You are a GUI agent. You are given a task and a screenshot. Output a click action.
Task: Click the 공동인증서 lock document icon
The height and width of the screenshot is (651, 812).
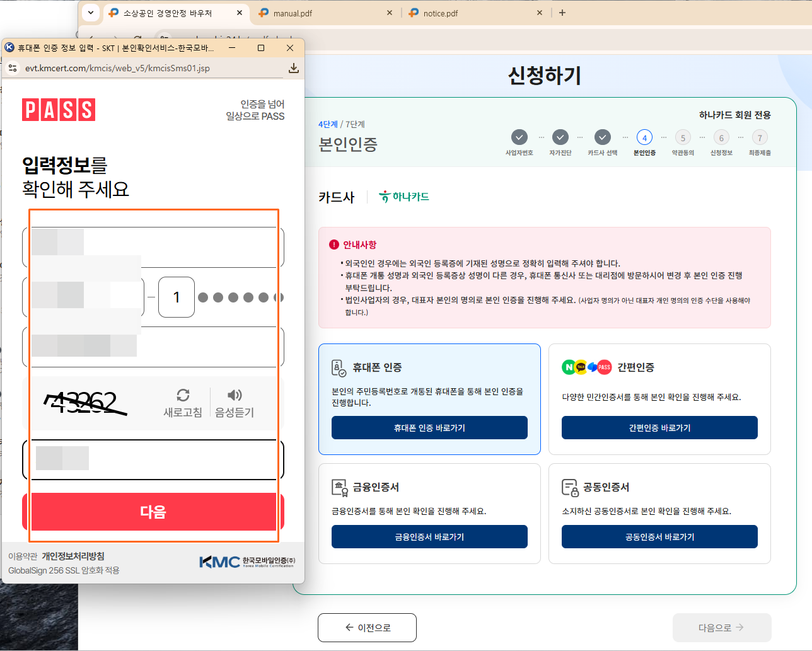tap(570, 487)
